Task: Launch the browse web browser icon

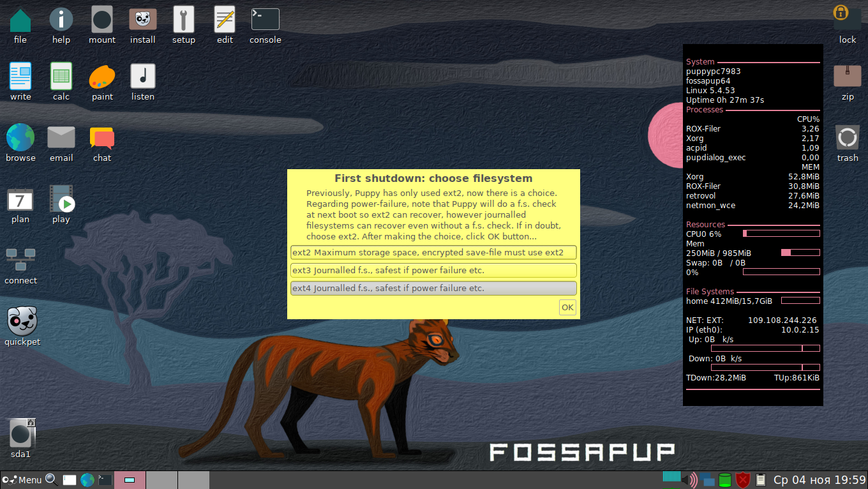Action: coord(20,138)
